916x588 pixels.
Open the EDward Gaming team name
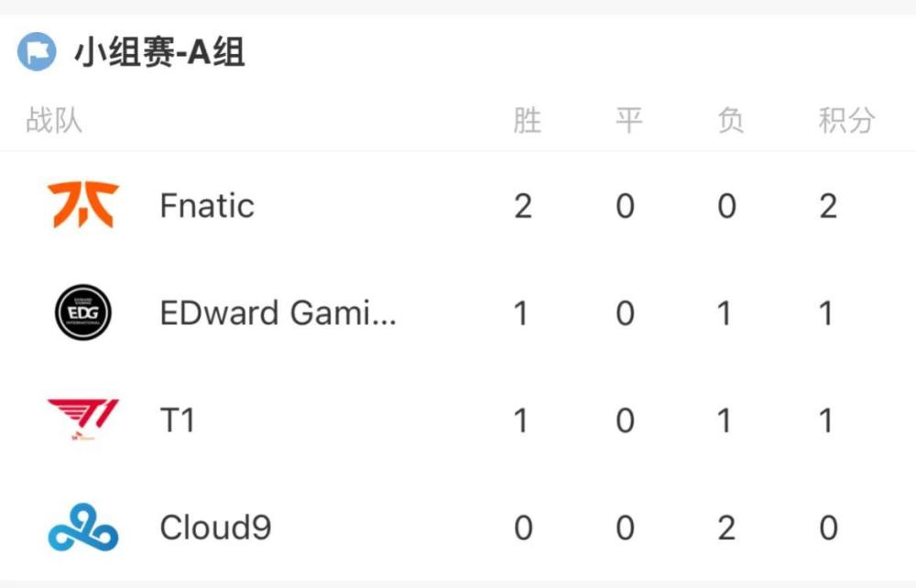[x=278, y=313]
